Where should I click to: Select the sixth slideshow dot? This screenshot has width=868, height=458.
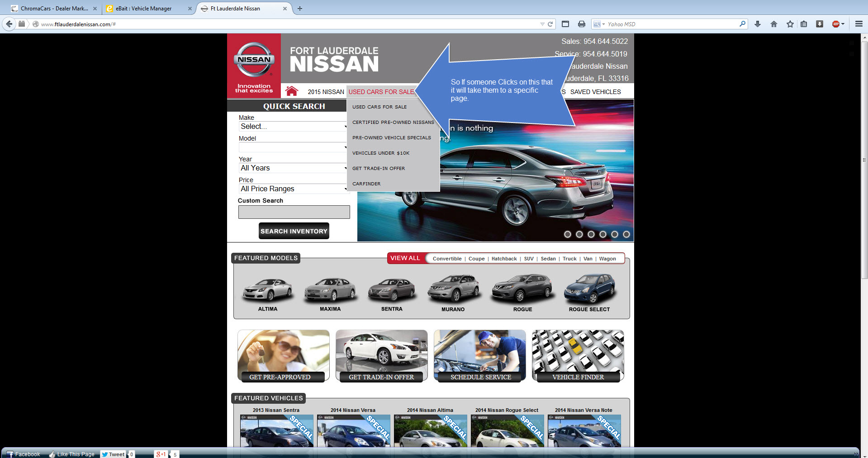point(626,234)
